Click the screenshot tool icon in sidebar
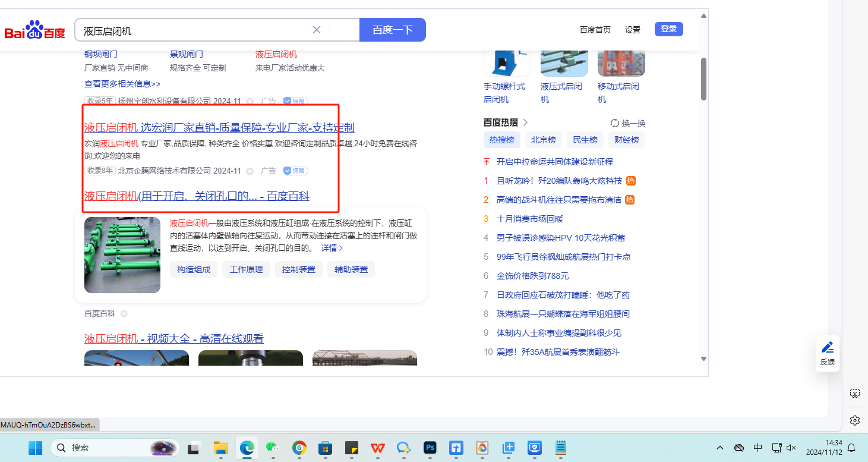This screenshot has height=462, width=868. point(854,394)
